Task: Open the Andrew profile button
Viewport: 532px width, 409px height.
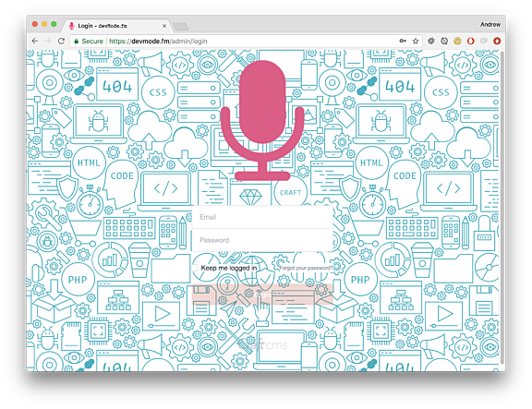Action: [490, 24]
